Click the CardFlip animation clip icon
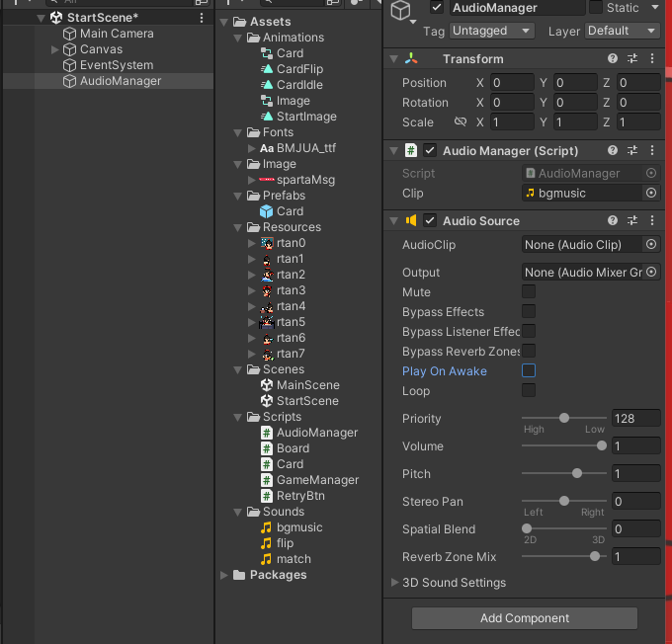 pos(267,69)
